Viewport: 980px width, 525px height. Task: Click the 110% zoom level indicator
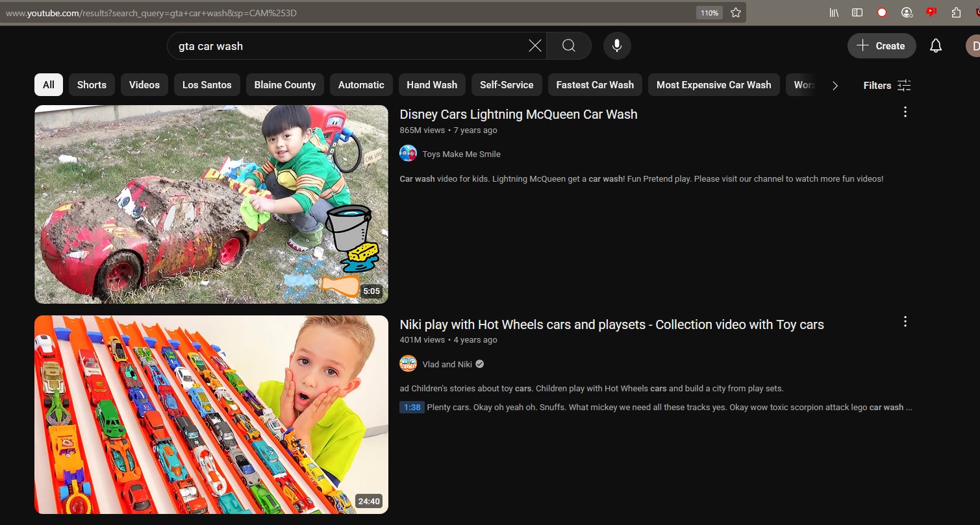(x=709, y=12)
